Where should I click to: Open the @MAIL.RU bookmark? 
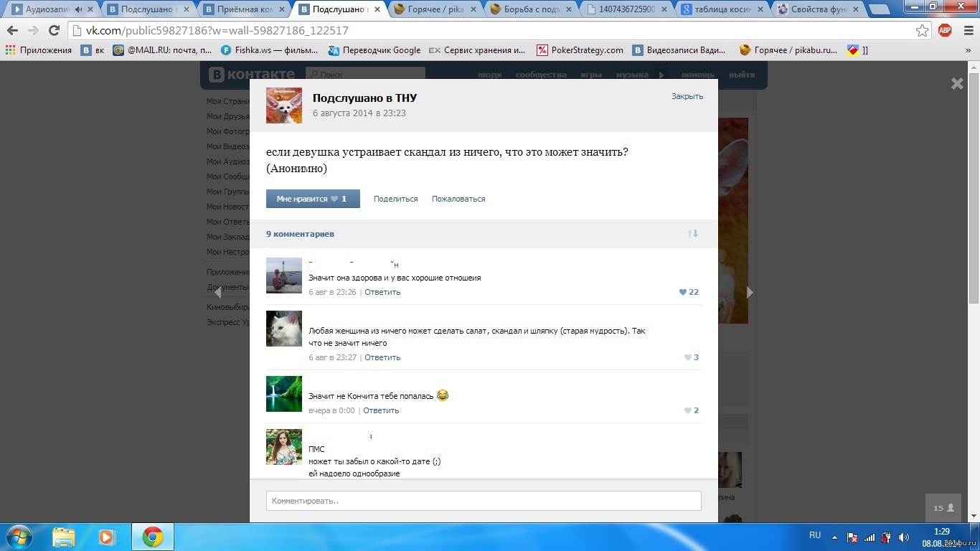tap(162, 50)
